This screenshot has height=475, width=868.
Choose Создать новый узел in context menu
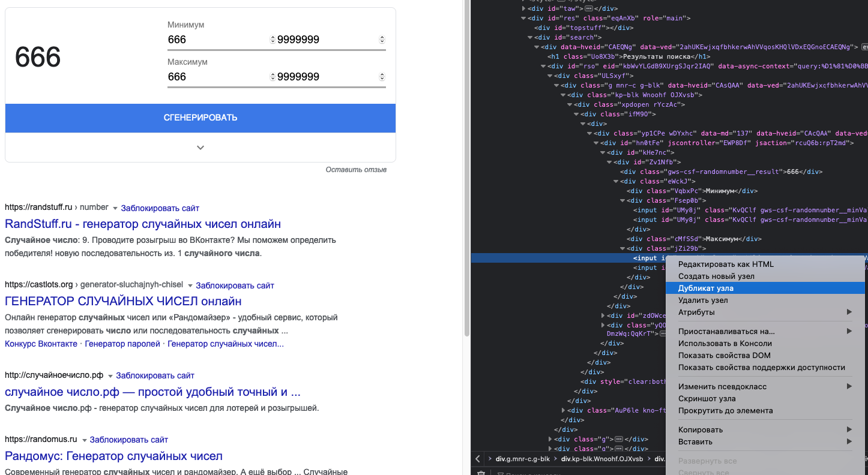(765, 276)
